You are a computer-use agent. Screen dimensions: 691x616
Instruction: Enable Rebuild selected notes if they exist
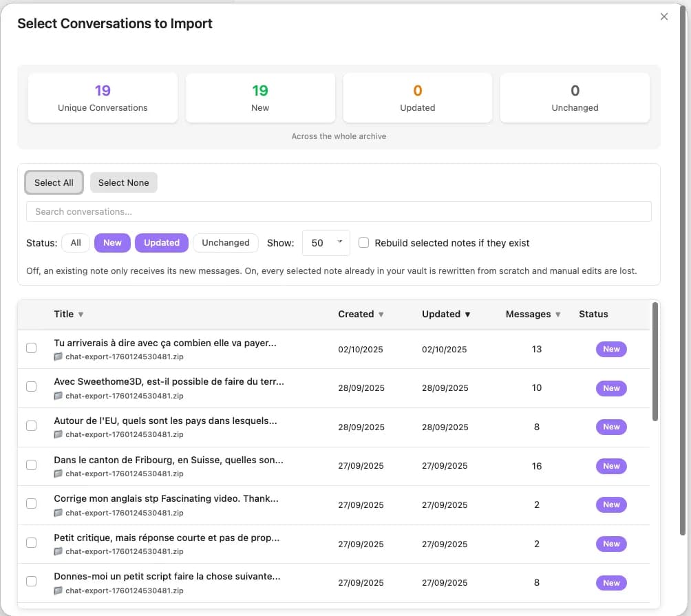pyautogui.click(x=363, y=243)
